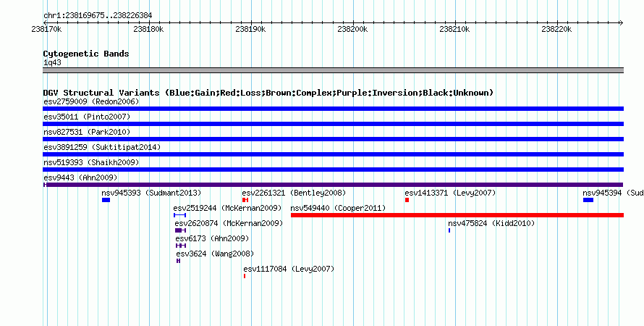
Task: Click the 238190k ruler label
Action: [250, 29]
